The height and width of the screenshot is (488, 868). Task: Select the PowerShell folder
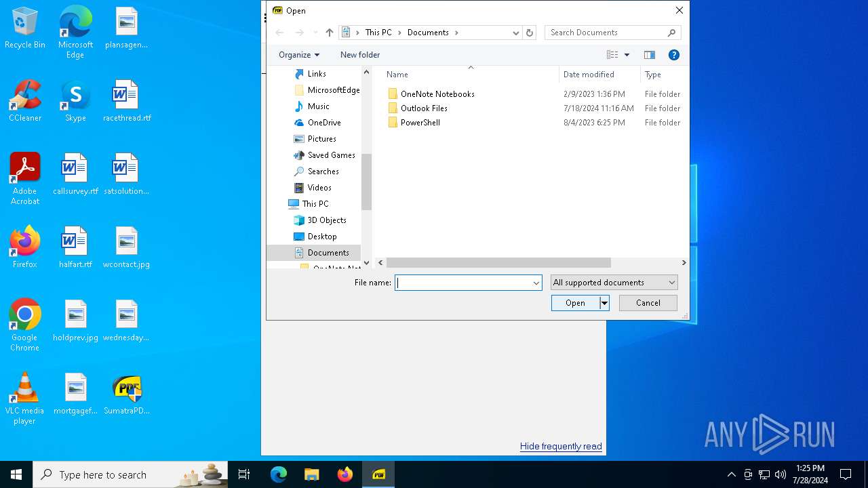(x=420, y=123)
